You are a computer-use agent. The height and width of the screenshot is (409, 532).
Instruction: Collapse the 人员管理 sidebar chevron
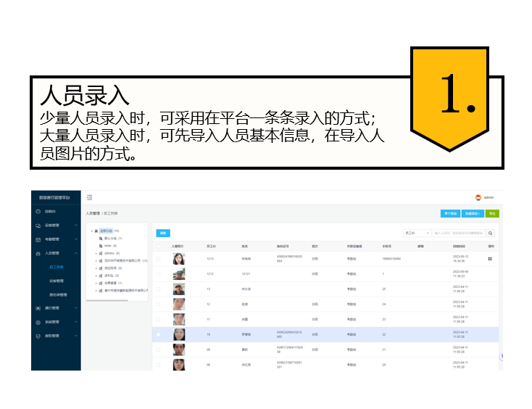[76, 253]
